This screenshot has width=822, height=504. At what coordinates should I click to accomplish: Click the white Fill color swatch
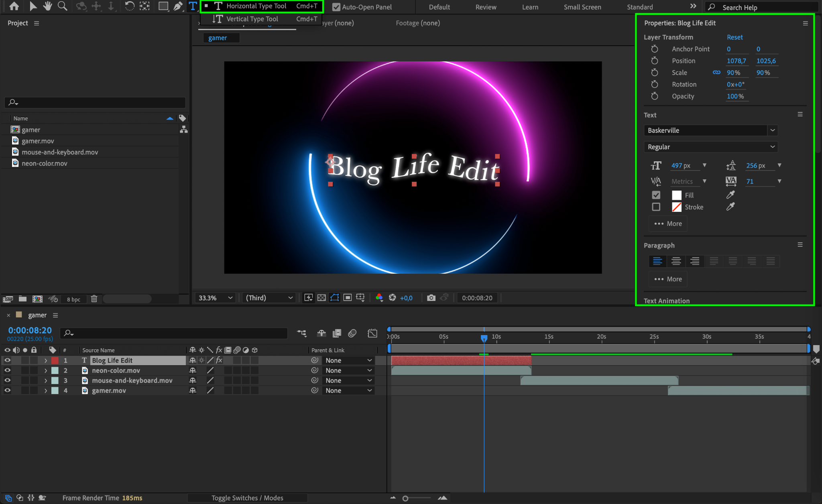click(x=677, y=195)
